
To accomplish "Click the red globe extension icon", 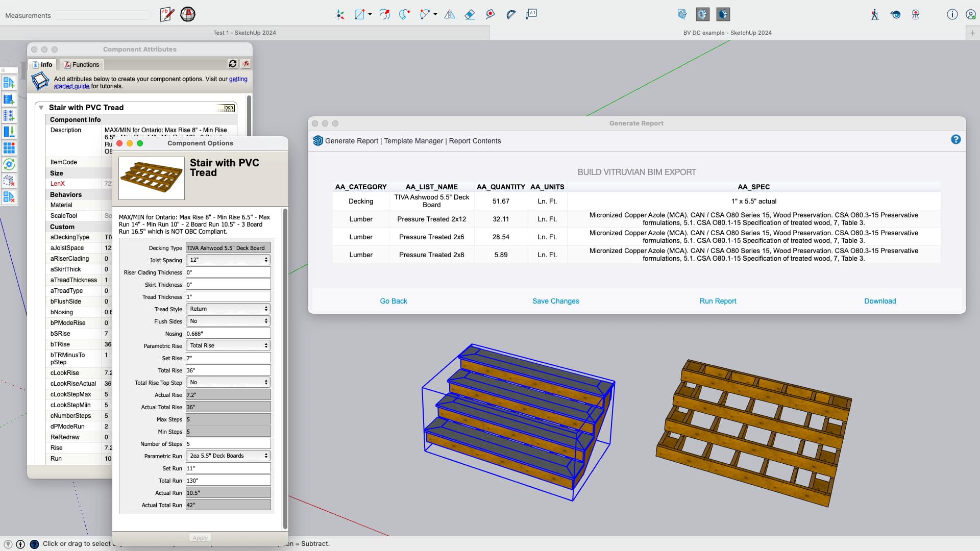I will 188,14.
